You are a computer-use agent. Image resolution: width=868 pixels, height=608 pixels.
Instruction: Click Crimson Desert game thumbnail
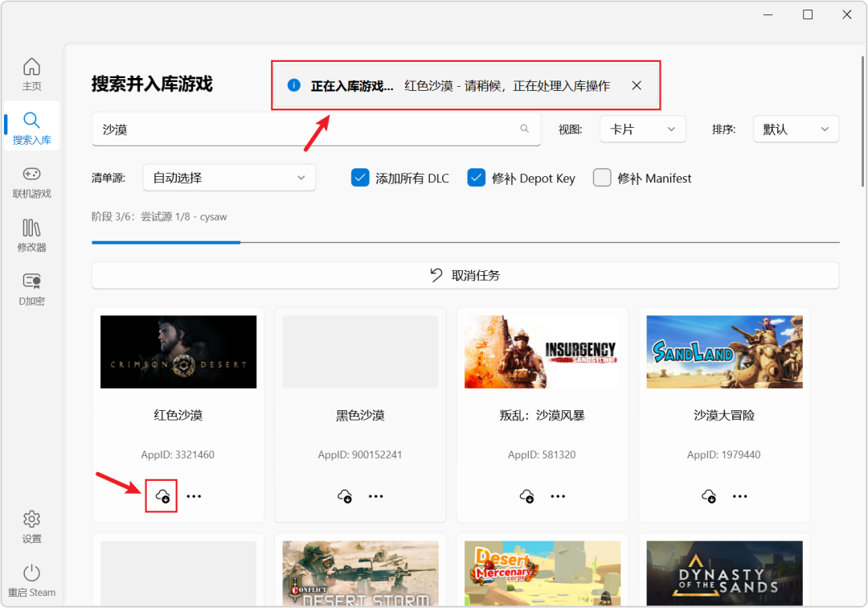pos(178,351)
